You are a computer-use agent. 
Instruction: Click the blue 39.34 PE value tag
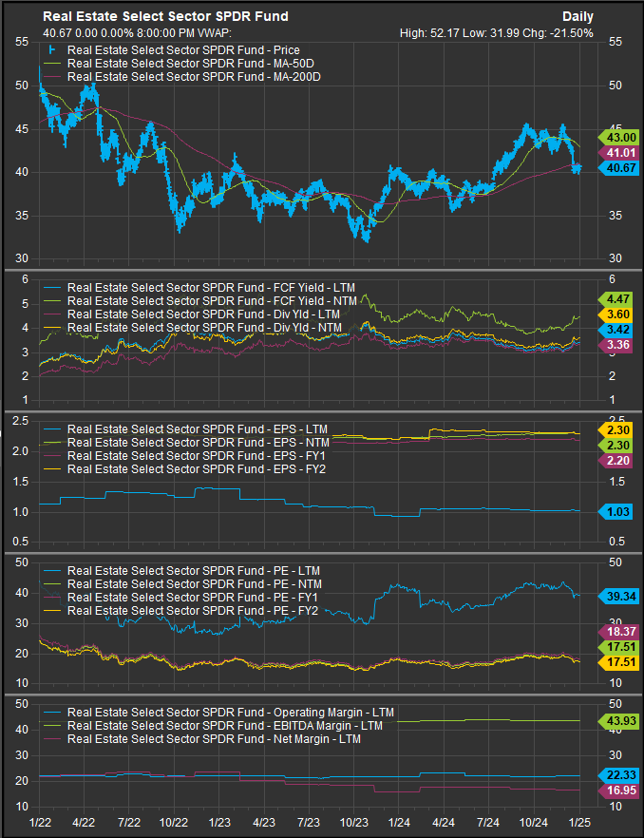click(617, 596)
